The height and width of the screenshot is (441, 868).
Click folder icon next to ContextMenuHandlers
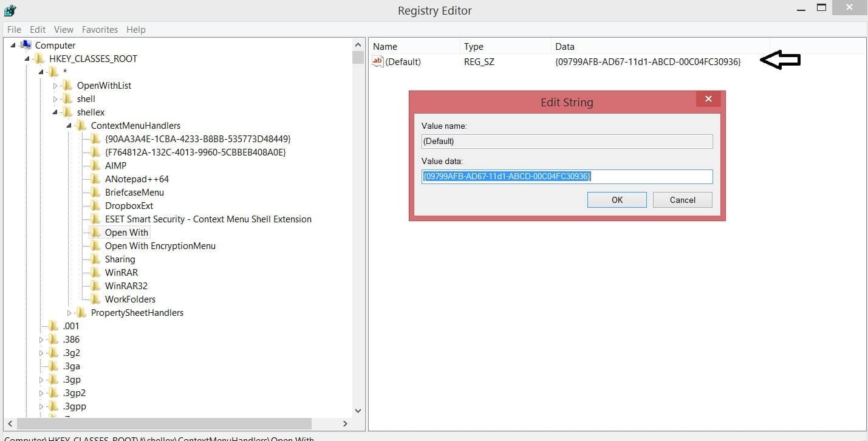click(x=81, y=126)
